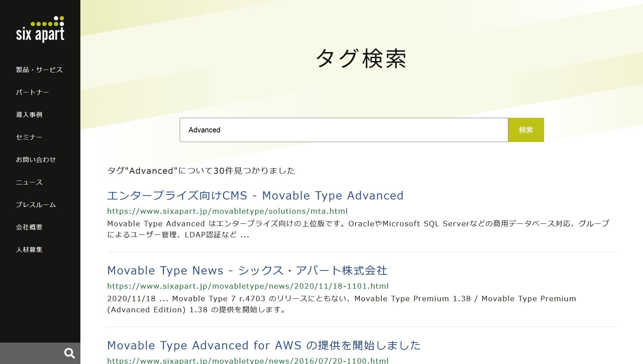Open セミナー menu item

tap(29, 137)
